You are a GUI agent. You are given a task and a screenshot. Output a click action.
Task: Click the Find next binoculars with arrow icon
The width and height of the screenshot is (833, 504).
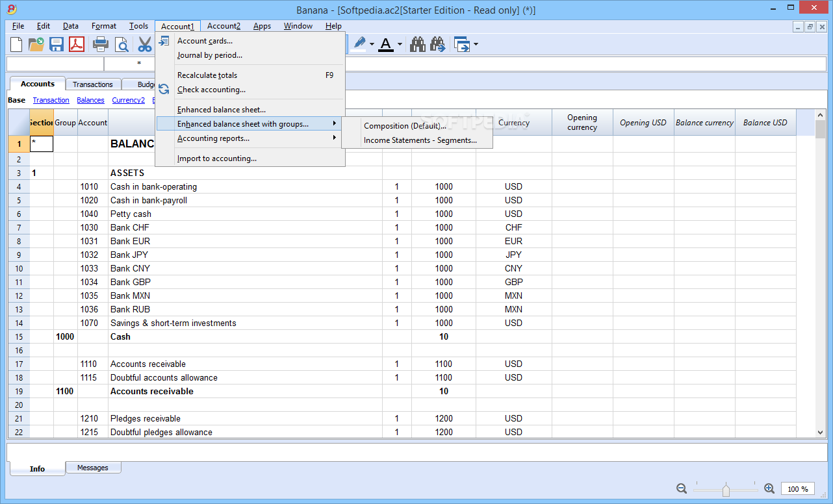click(x=438, y=44)
